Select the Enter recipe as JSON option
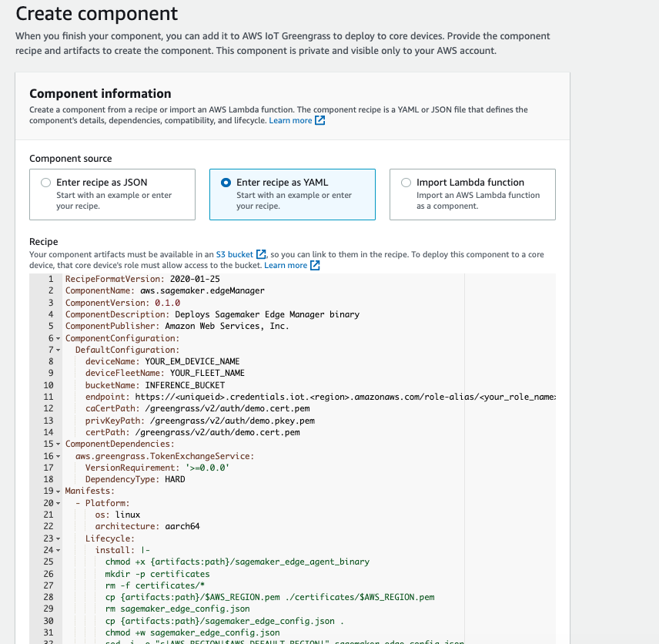This screenshot has width=659, height=644. coord(112,194)
